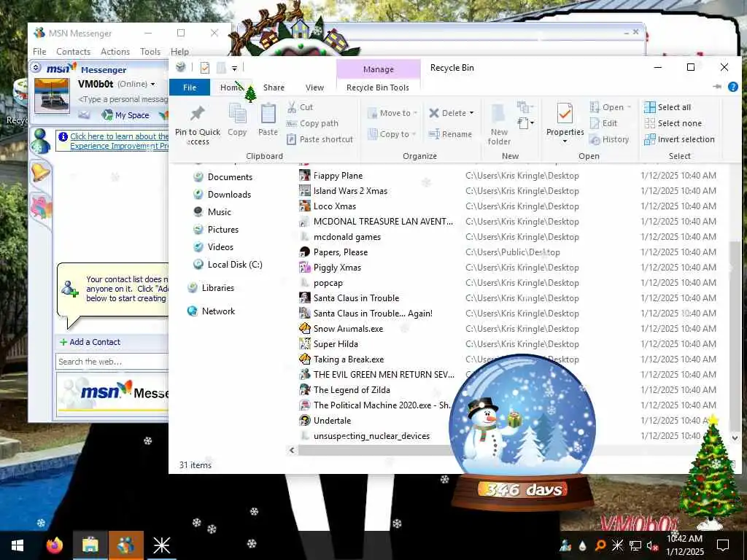The image size is (747, 560).
Task: Select the Recycle Bin Tools tab
Action: [378, 87]
